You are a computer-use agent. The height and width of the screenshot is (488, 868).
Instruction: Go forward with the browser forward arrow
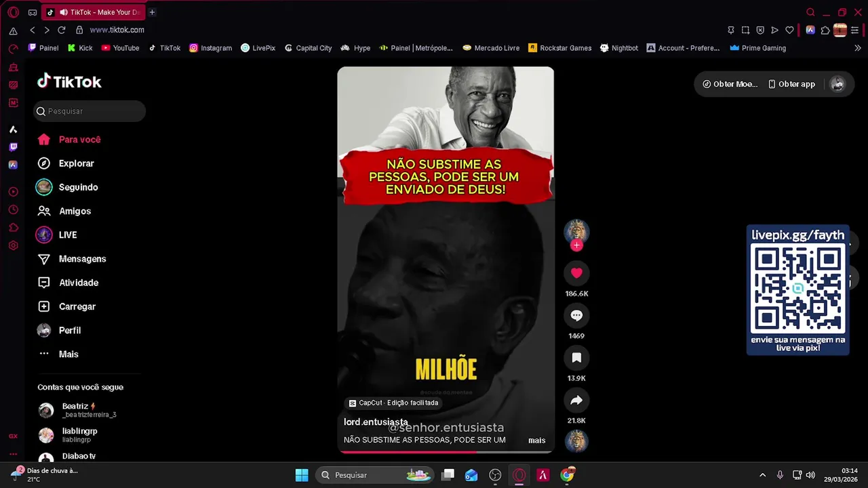(x=47, y=30)
